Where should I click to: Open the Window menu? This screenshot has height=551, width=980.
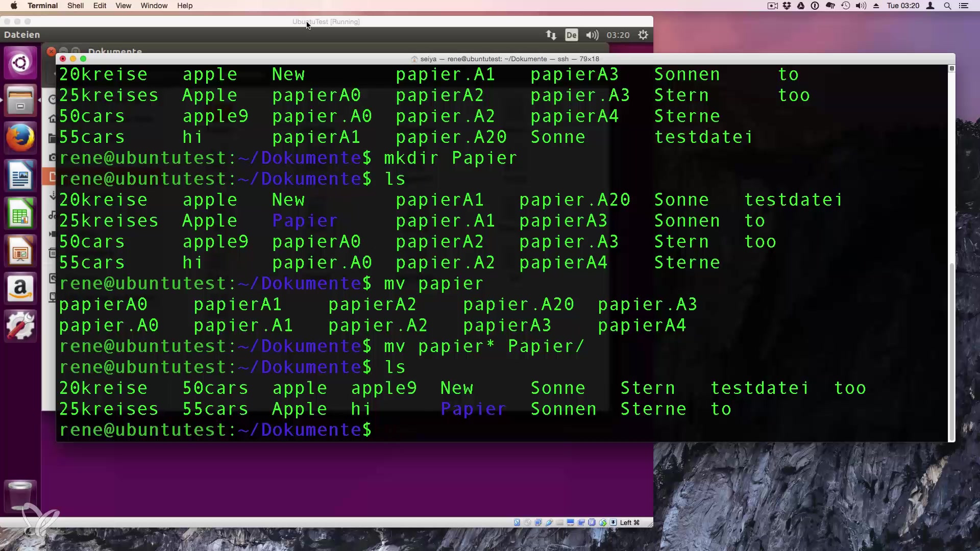tap(154, 6)
